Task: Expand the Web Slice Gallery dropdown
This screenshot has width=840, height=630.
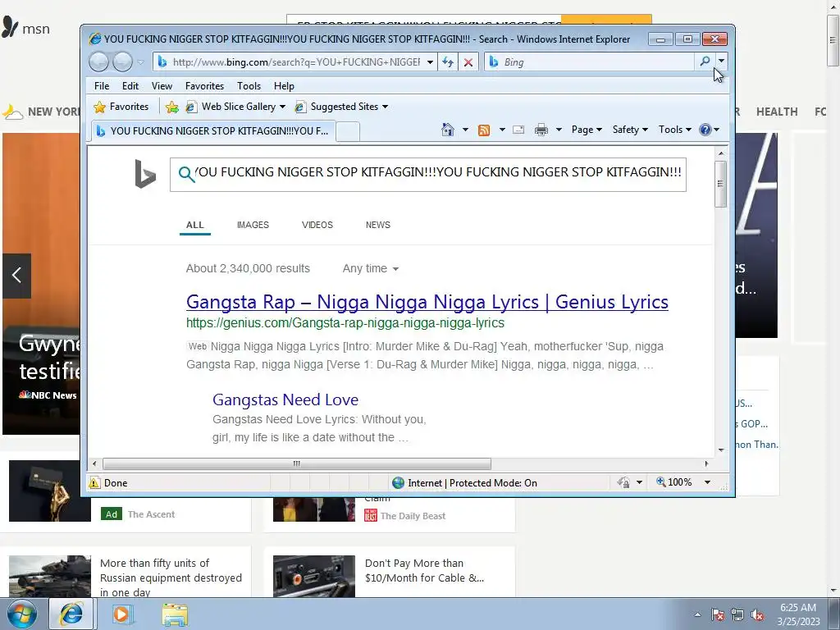Action: [x=282, y=107]
